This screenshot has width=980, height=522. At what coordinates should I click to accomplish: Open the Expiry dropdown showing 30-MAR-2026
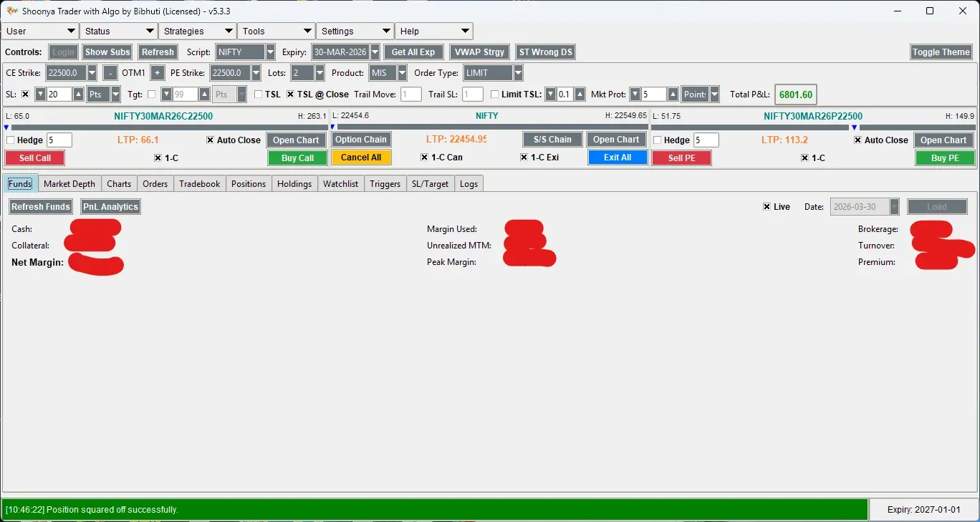[375, 52]
